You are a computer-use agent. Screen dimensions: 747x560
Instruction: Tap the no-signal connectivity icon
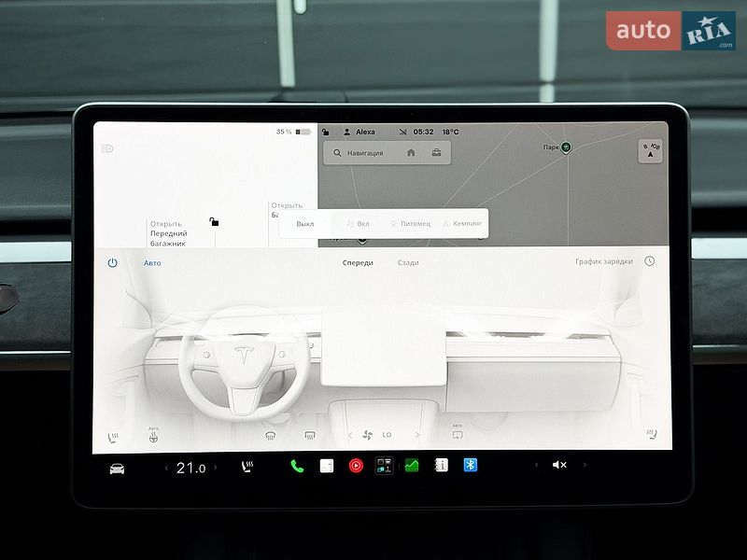(403, 132)
